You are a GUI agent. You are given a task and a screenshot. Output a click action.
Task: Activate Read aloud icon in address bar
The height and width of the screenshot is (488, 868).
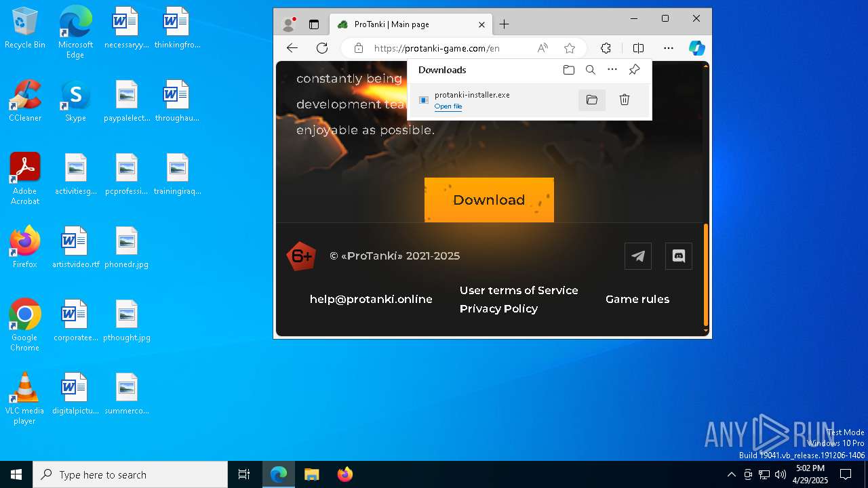pyautogui.click(x=542, y=48)
